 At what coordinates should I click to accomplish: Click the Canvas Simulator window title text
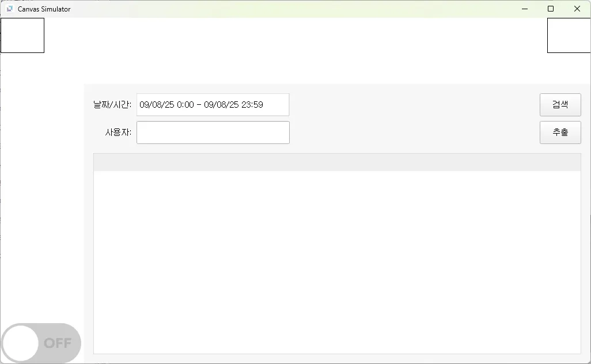click(x=44, y=9)
